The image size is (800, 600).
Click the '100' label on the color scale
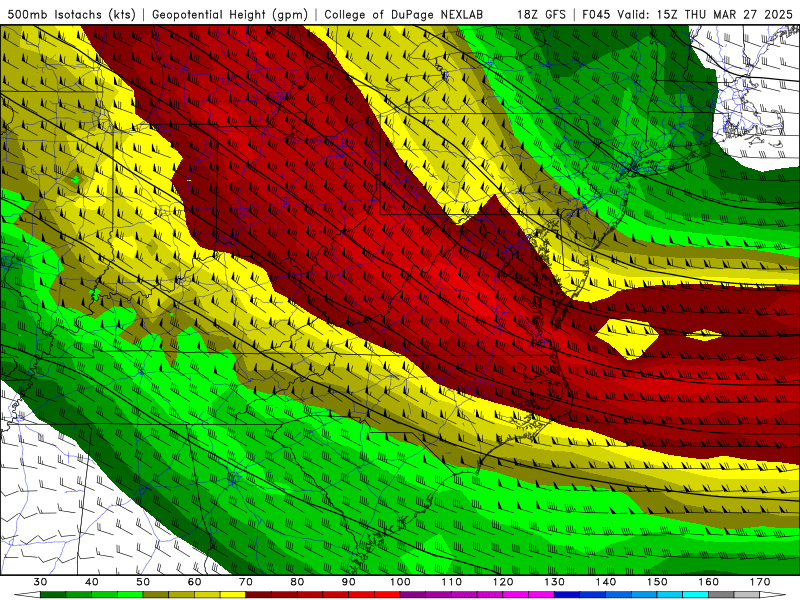coord(401,582)
